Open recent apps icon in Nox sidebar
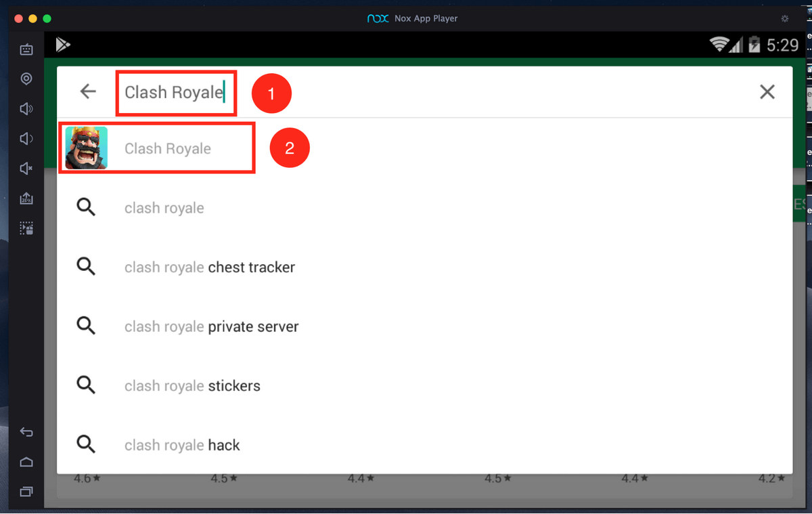 pyautogui.click(x=26, y=492)
